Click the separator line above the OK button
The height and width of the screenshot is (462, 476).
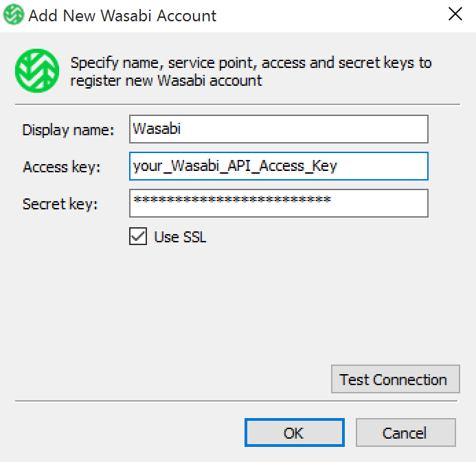(237, 401)
